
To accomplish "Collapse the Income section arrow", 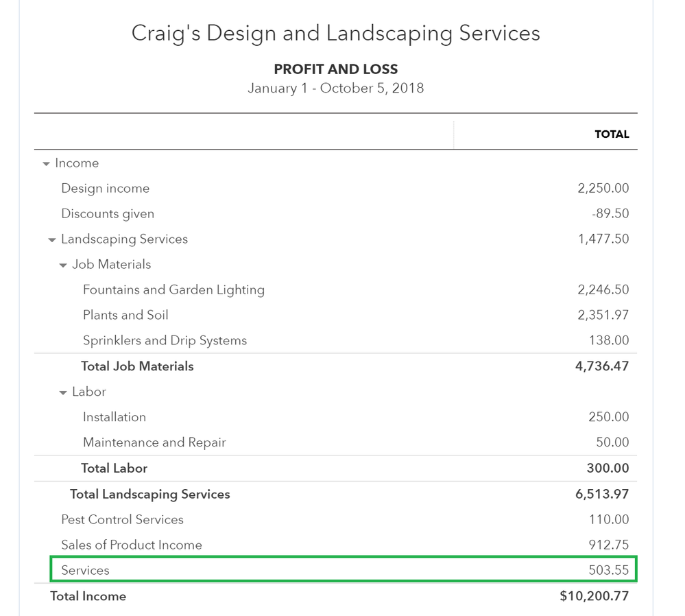I will pos(47,164).
